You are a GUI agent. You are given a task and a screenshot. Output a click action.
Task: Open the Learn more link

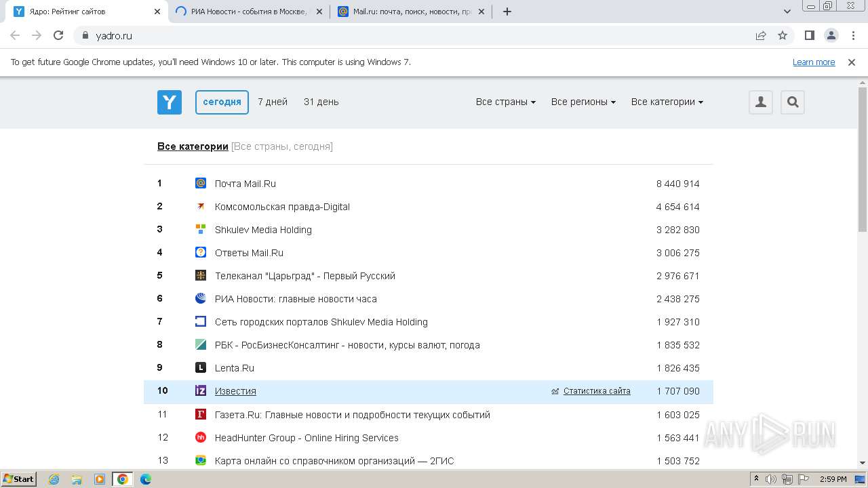pos(814,62)
